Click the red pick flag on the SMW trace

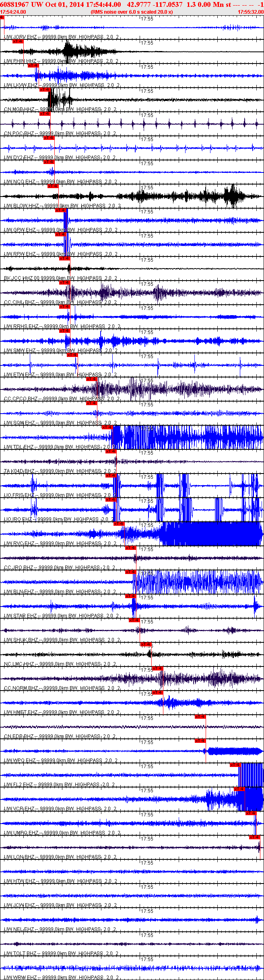point(64,331)
